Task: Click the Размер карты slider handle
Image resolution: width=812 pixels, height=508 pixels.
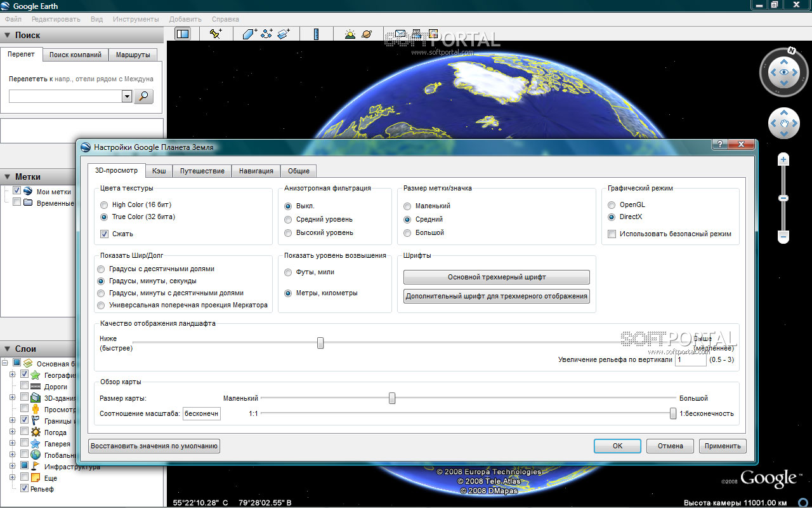Action: (392, 398)
